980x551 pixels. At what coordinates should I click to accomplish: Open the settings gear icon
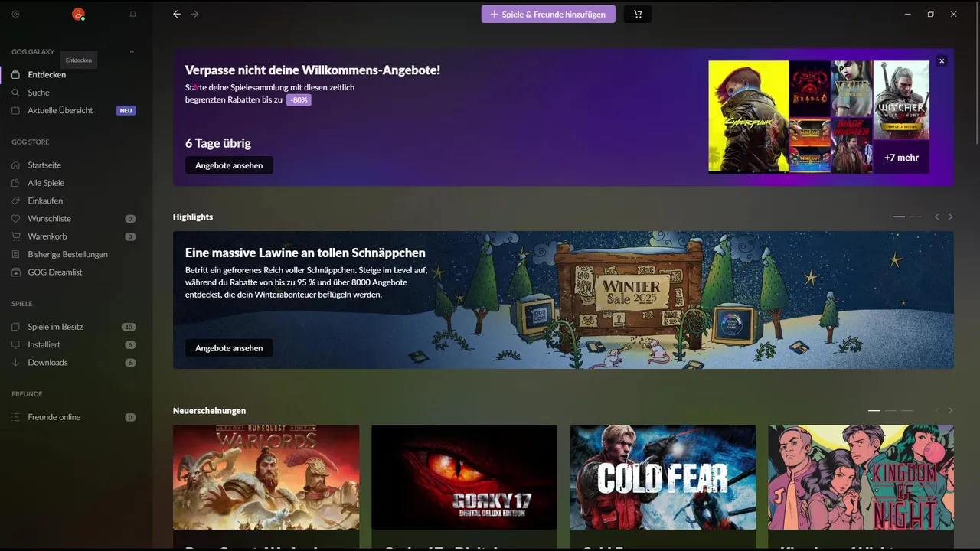tap(15, 14)
